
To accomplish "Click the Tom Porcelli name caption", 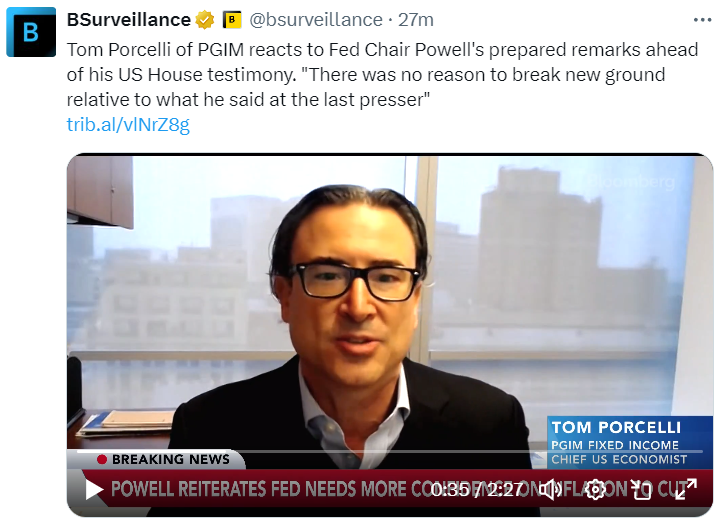I will (x=616, y=427).
